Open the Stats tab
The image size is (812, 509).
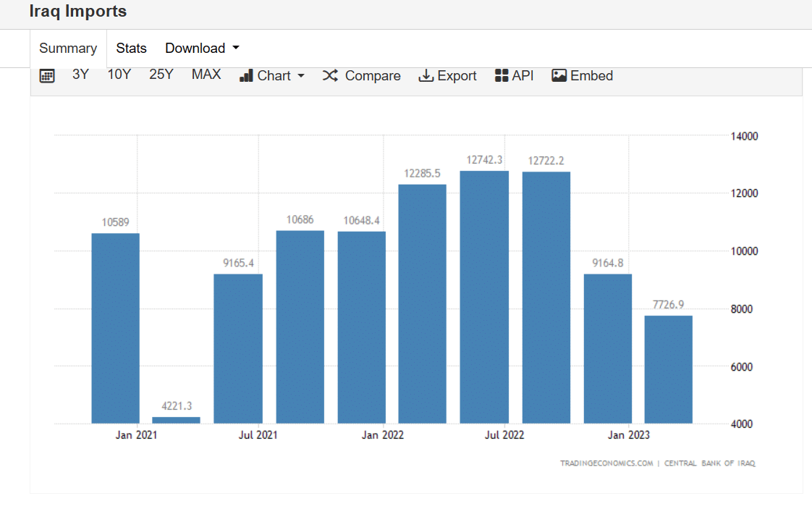click(x=131, y=49)
